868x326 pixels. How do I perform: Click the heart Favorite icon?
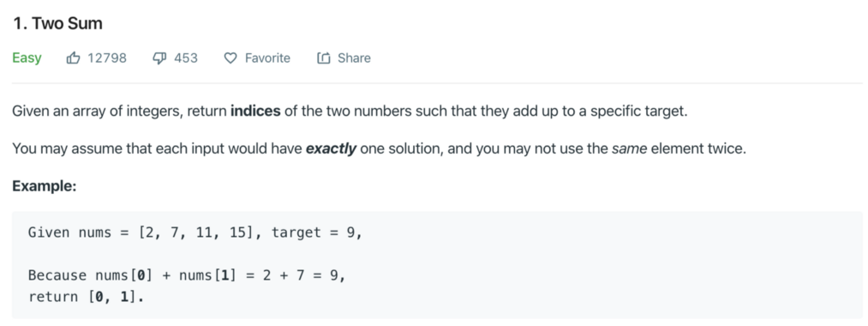click(230, 58)
